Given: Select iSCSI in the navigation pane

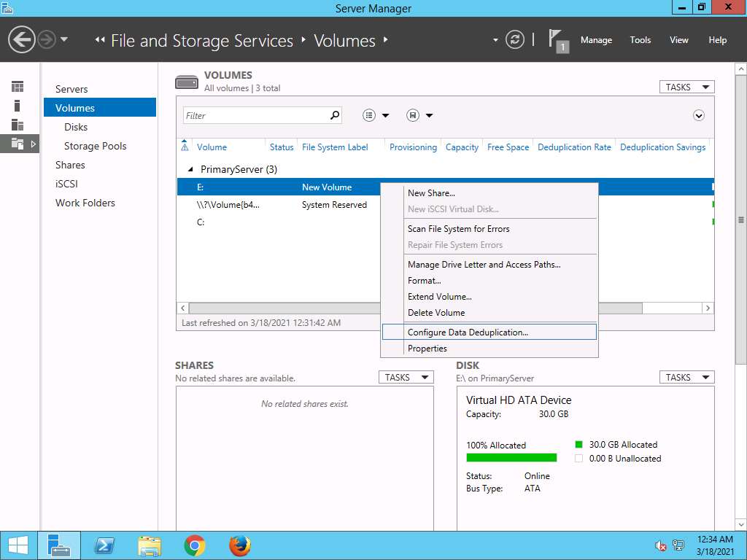Looking at the screenshot, I should click(x=66, y=184).
